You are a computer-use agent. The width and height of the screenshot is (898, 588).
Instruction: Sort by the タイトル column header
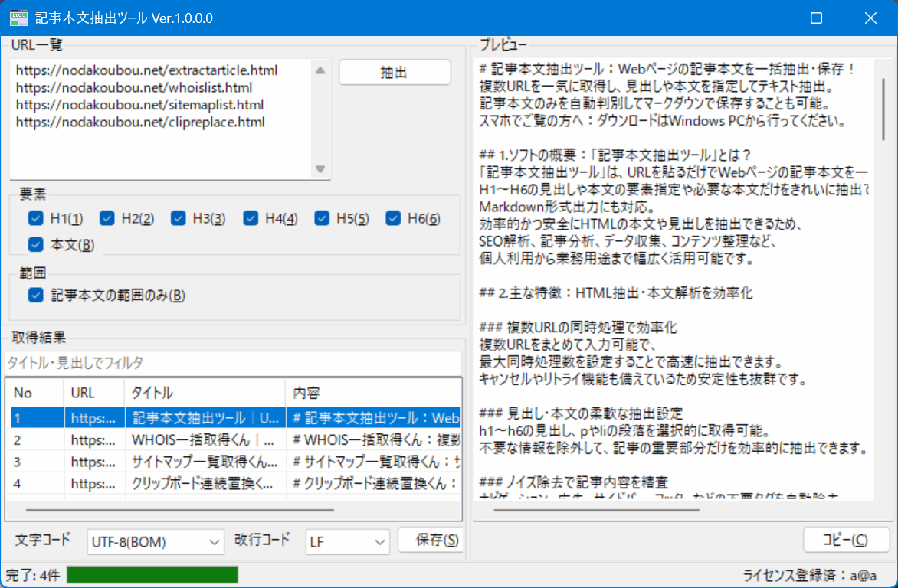point(204,393)
